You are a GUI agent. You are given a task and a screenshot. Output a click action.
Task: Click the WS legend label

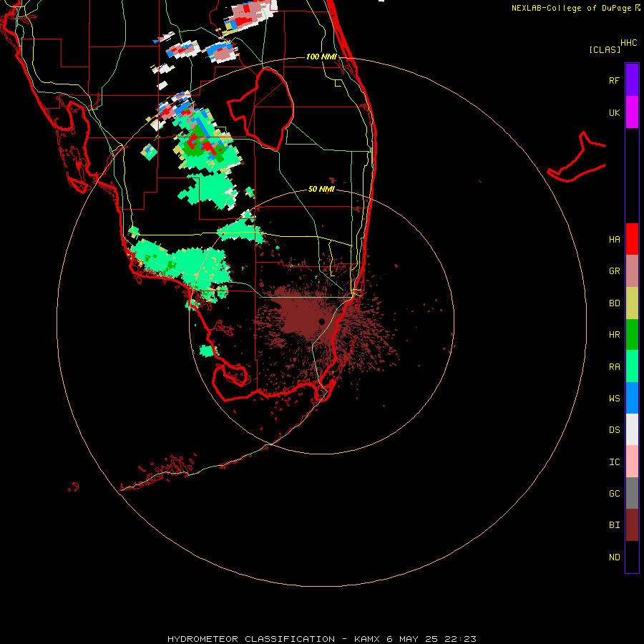[614, 399]
